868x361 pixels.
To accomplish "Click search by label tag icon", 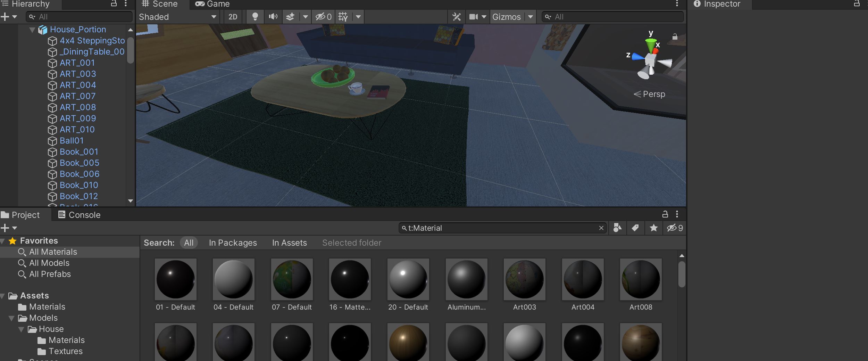I will click(x=635, y=228).
